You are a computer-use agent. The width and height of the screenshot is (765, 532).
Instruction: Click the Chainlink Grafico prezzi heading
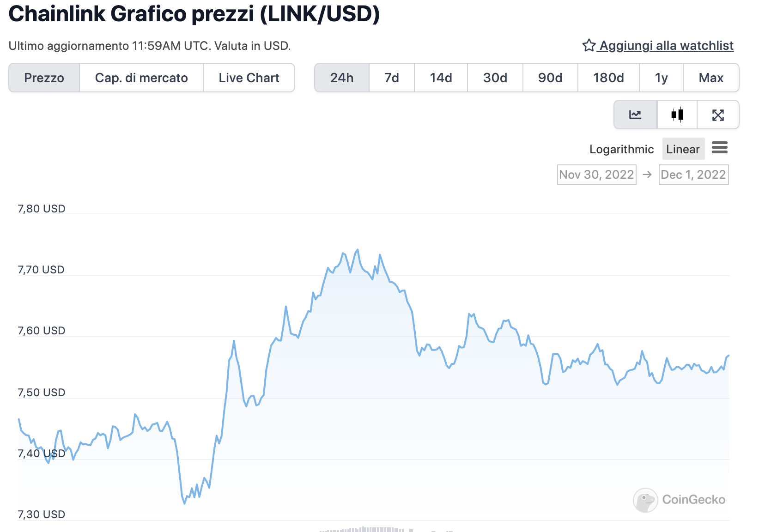click(x=194, y=14)
